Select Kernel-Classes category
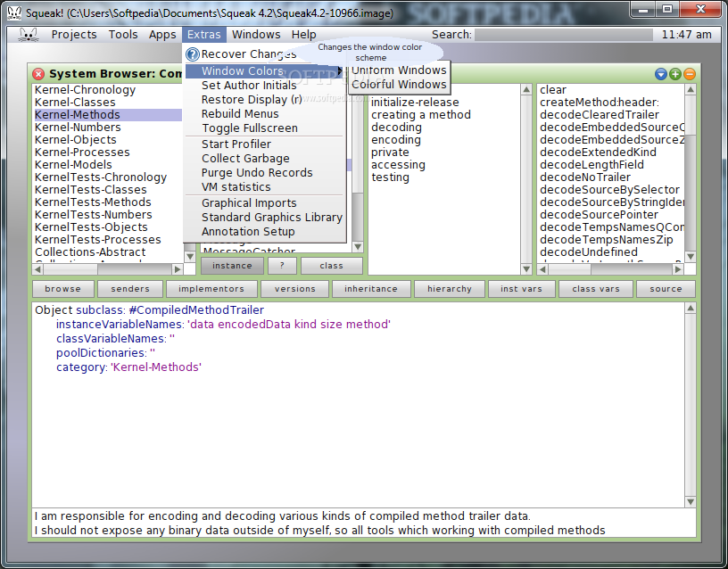The image size is (728, 569). pos(75,102)
